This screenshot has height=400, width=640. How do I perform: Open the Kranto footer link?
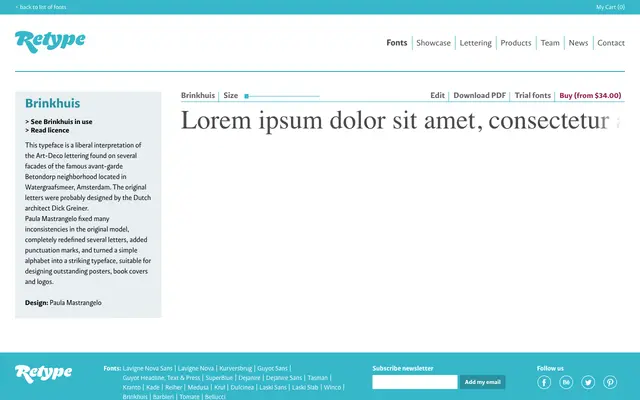[x=131, y=387]
